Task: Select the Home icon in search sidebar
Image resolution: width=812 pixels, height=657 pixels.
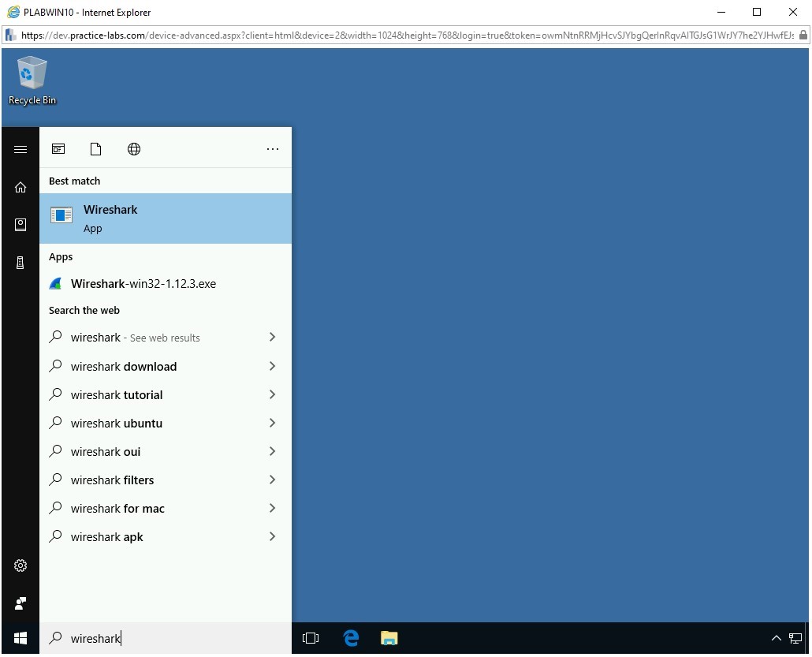Action: [x=20, y=188]
